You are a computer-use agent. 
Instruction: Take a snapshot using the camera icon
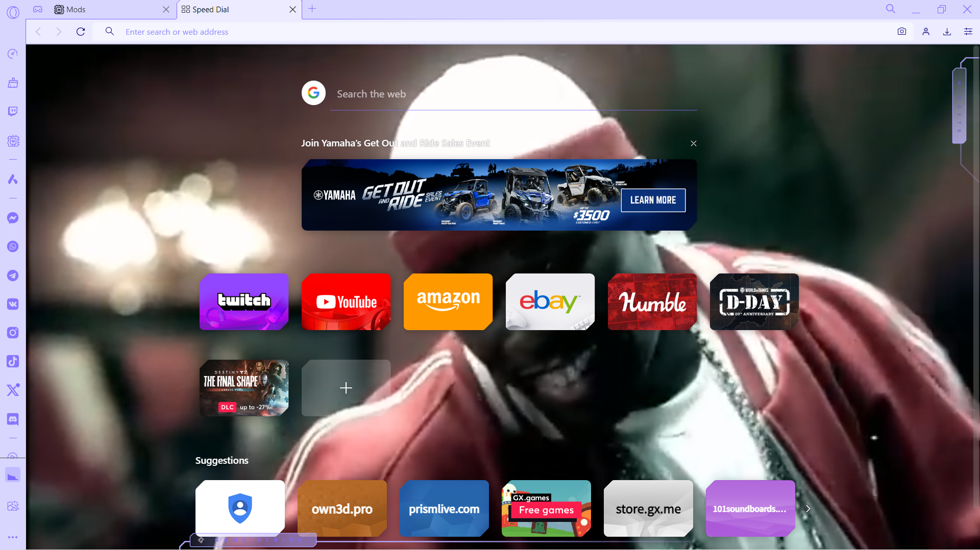click(x=902, y=31)
